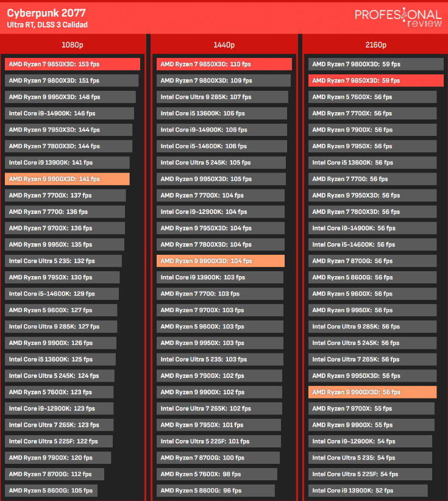The image size is (448, 501).
Task: Click the red Ryzen 7 9850X3D 153 fps bar
Action: coord(73,64)
